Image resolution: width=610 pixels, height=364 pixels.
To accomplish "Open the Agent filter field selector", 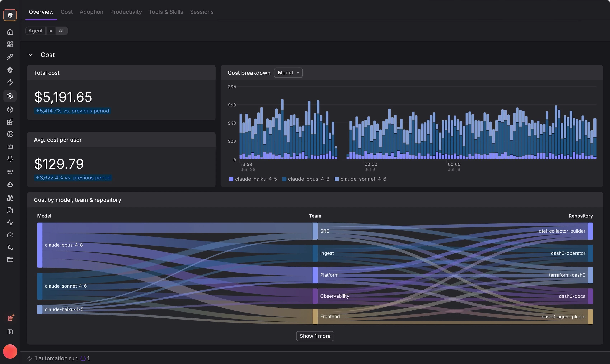I will point(36,31).
